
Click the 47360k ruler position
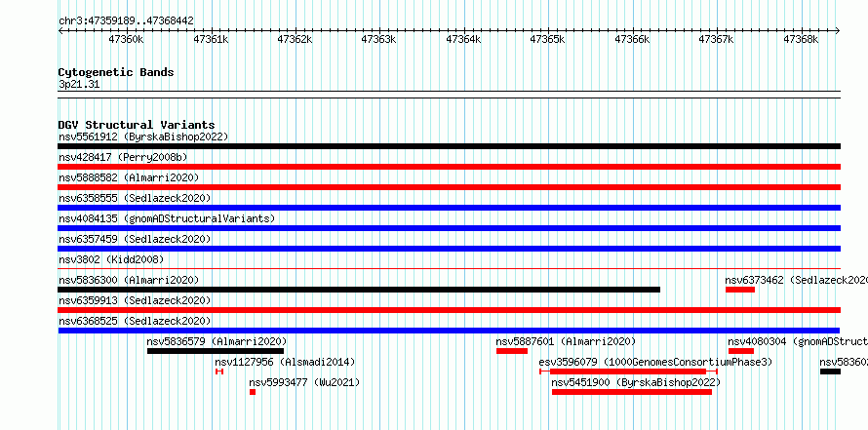(127, 39)
